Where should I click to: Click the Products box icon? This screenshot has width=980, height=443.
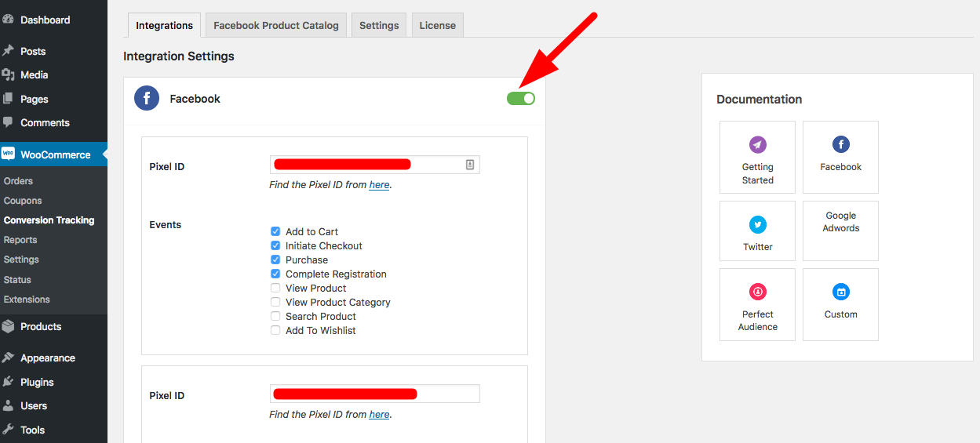[x=8, y=326]
